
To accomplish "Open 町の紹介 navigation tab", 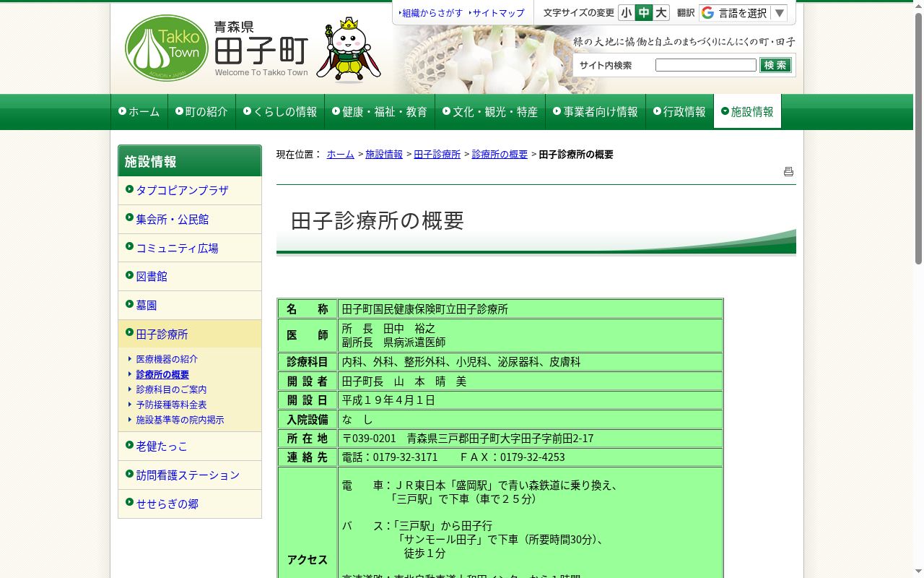I will (x=201, y=112).
